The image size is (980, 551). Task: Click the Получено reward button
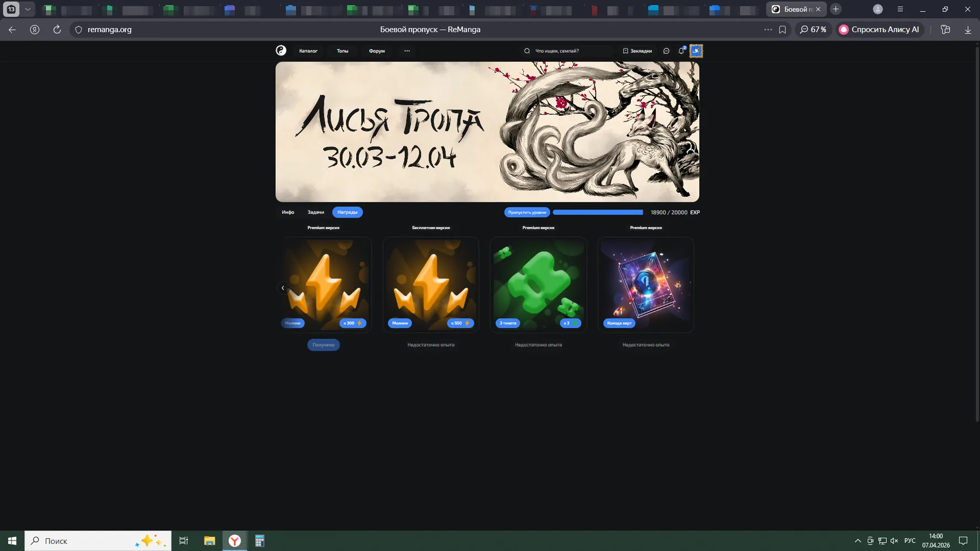pyautogui.click(x=323, y=345)
